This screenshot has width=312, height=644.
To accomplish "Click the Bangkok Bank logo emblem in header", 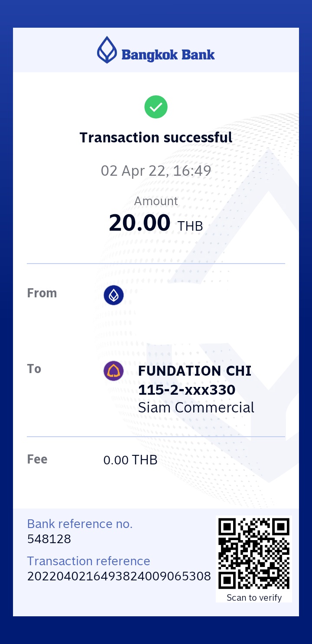I will [107, 50].
